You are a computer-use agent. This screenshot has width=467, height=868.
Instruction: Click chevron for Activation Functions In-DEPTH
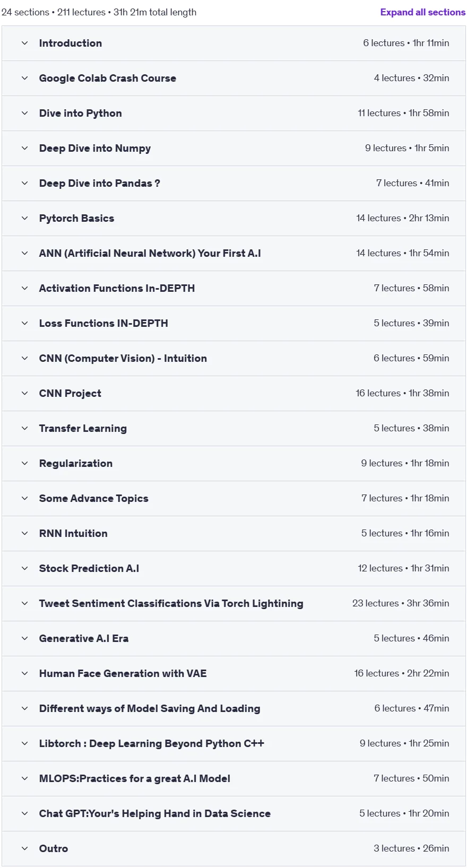click(x=24, y=288)
